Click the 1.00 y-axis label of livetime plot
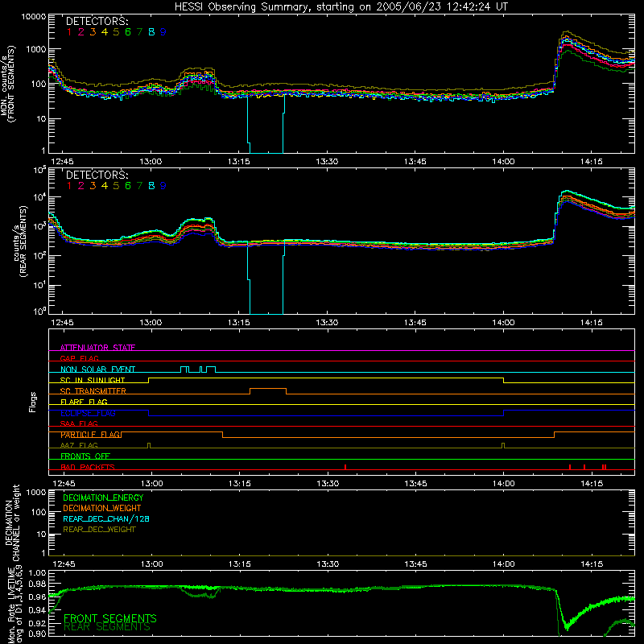This screenshot has width=644, height=644. click(x=37, y=573)
